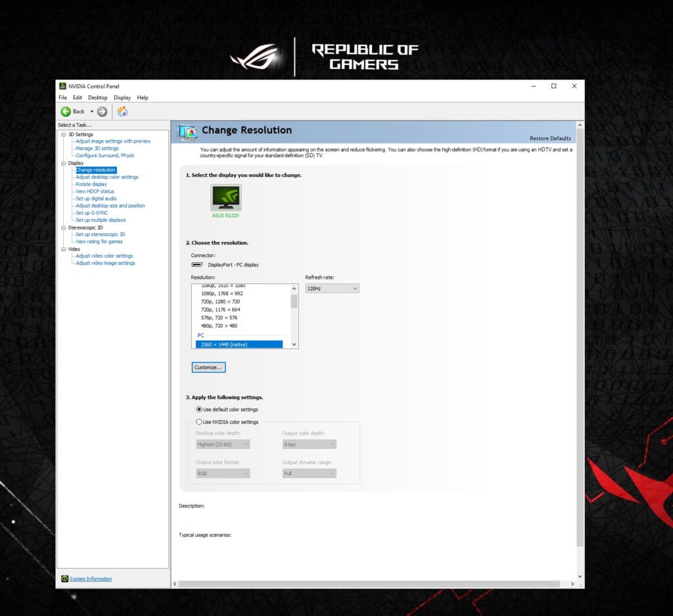The width and height of the screenshot is (673, 616).
Task: Click the resolution list scrollbar thumb
Action: coord(294,301)
